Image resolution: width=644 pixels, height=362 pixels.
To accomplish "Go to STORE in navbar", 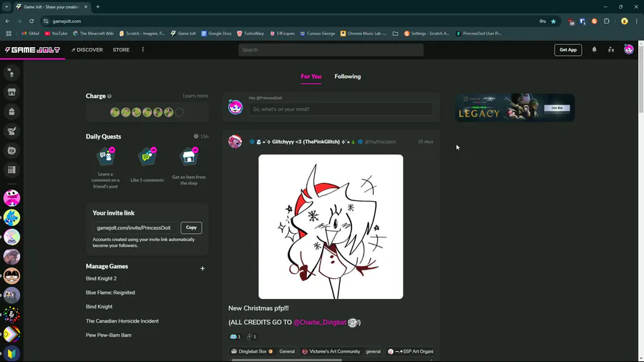I will click(x=121, y=49).
